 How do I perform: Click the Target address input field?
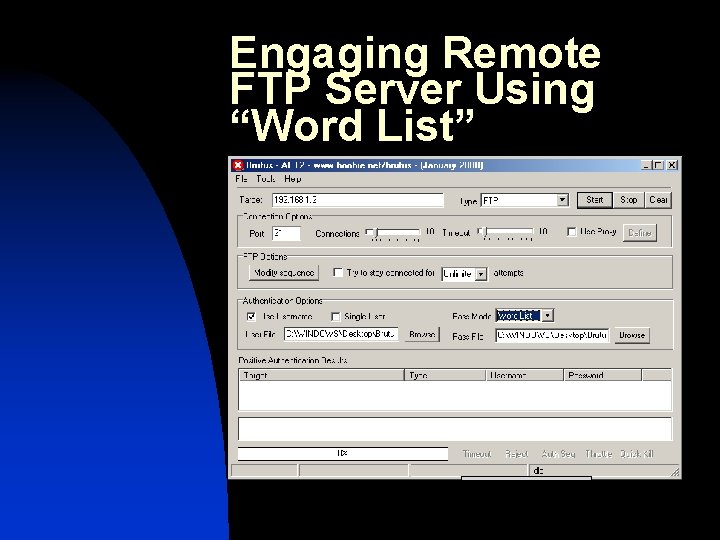tap(358, 200)
